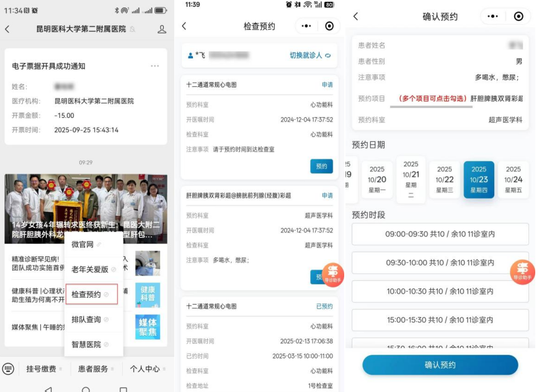The image size is (539, 392).
Task: Tap back arrow beside 昆明医科大学第二附属医院 title
Action: pyautogui.click(x=7, y=29)
